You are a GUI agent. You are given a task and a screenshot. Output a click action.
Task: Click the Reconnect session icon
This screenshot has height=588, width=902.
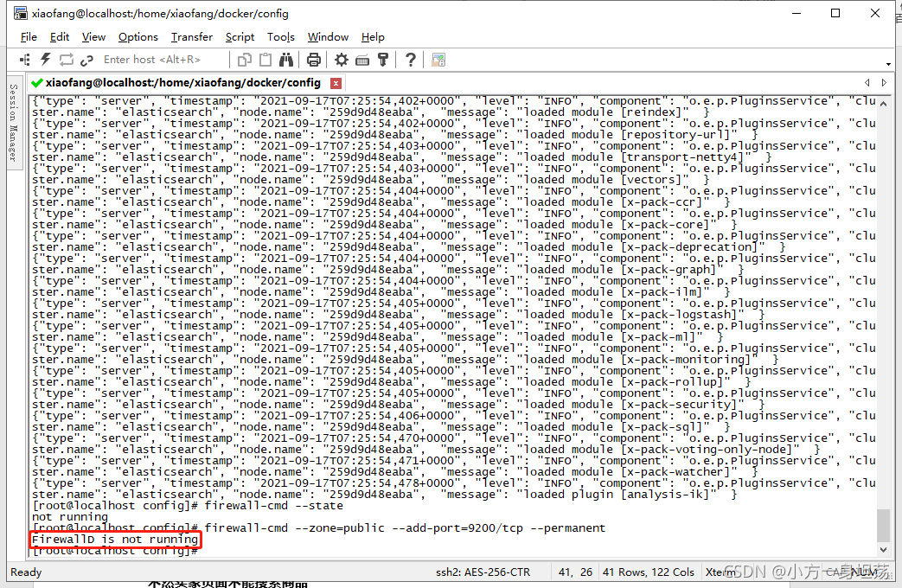[66, 60]
